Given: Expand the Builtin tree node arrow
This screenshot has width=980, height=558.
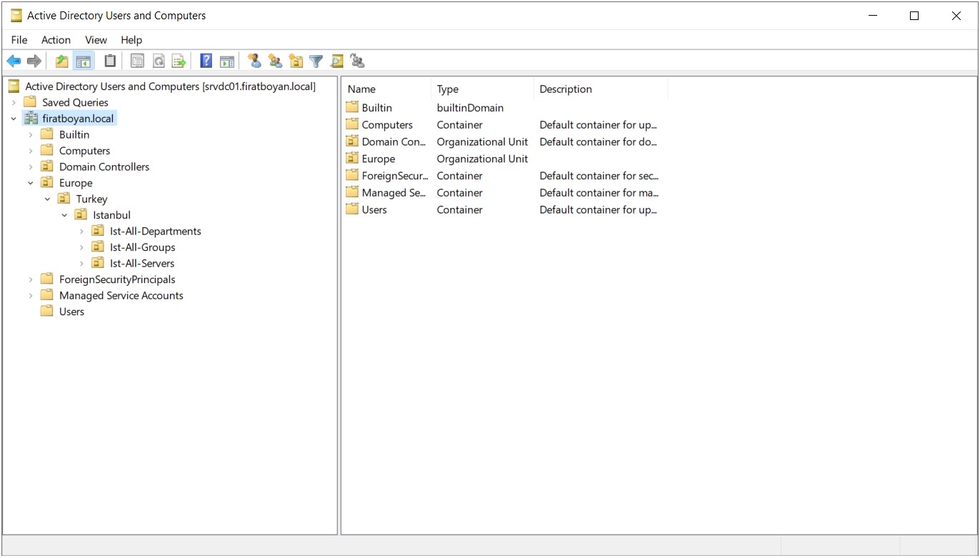Looking at the screenshot, I should (31, 134).
